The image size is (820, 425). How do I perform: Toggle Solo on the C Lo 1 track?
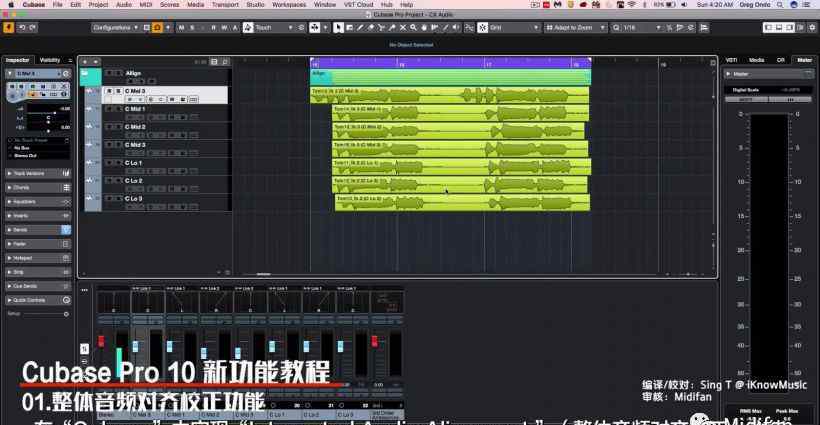point(118,163)
